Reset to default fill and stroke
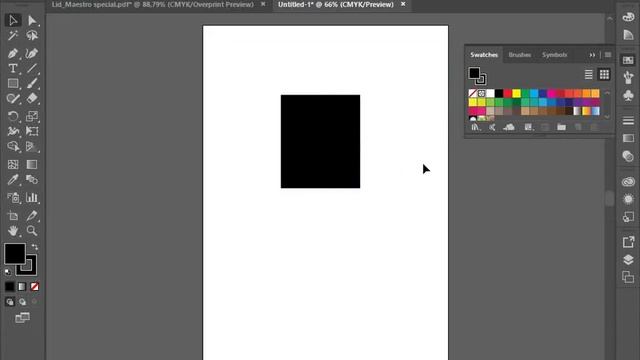This screenshot has width=640, height=360. point(8,271)
